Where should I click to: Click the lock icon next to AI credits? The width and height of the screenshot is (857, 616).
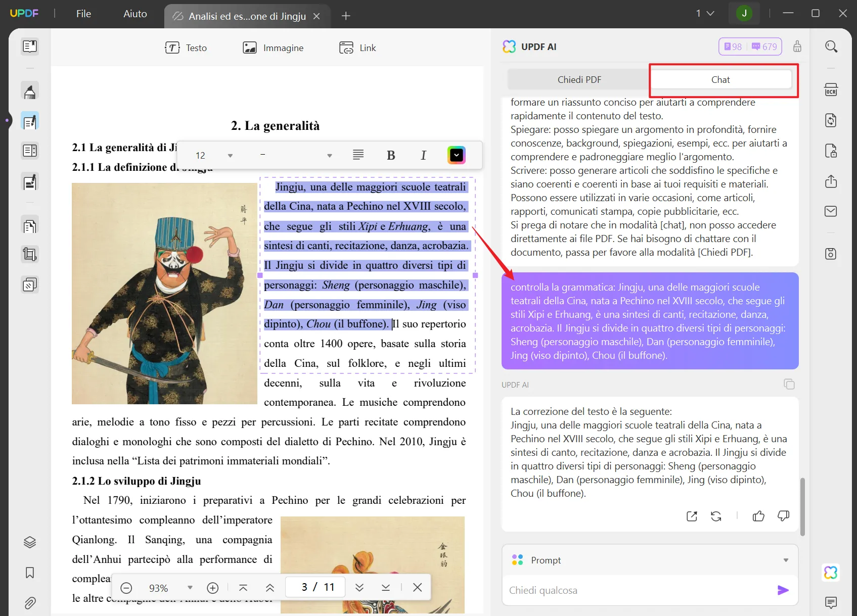coord(797,46)
